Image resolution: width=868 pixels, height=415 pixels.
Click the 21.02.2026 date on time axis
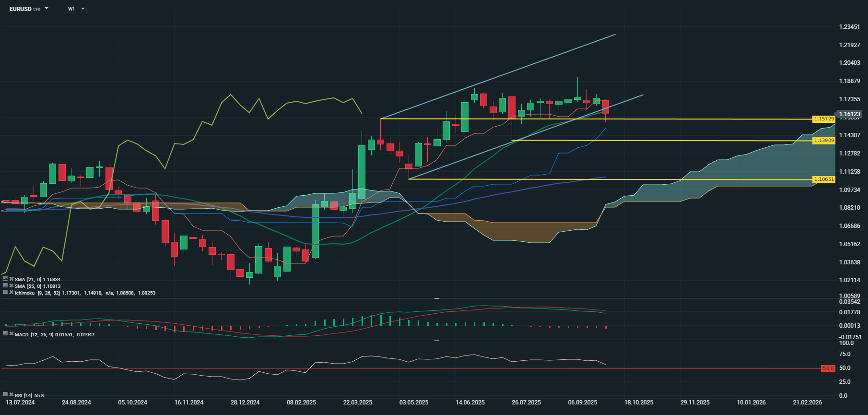(808, 403)
